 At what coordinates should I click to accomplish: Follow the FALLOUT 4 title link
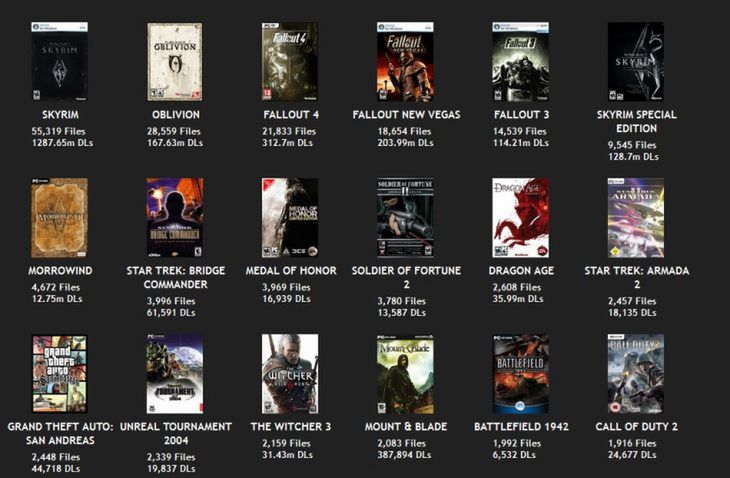(x=291, y=114)
